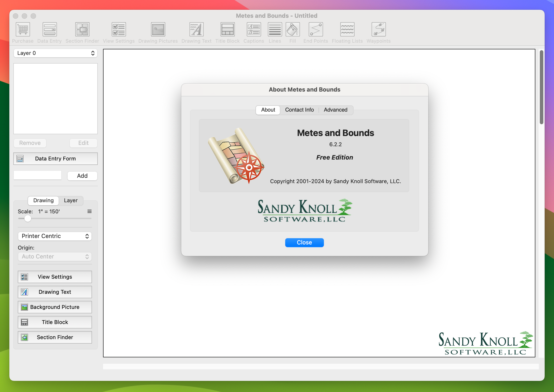Click the Scale value 1" = 150'

49,212
